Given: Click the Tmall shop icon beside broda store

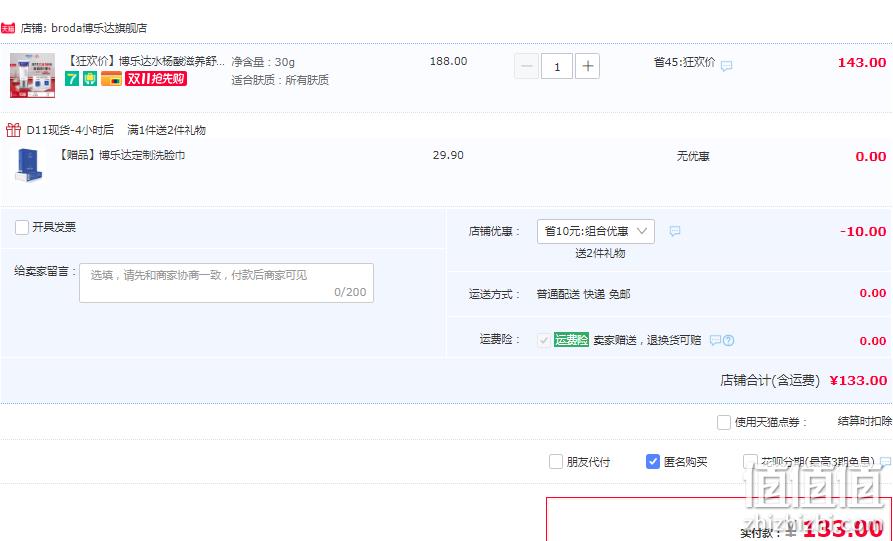Looking at the screenshot, I should coord(8,28).
